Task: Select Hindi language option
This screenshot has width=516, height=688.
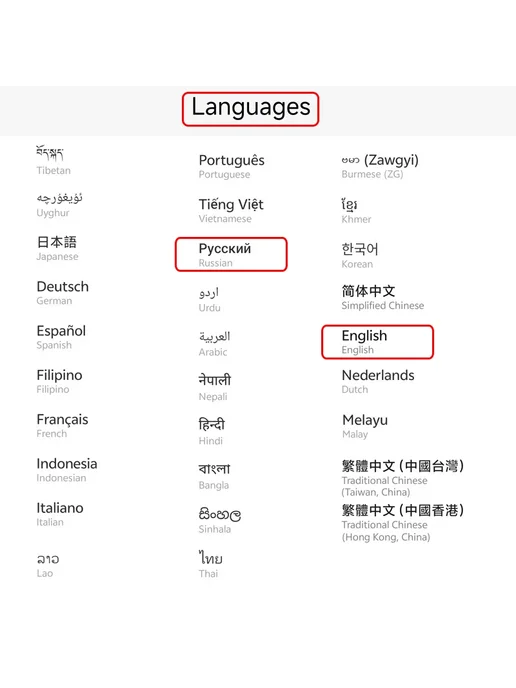Action: (x=211, y=432)
